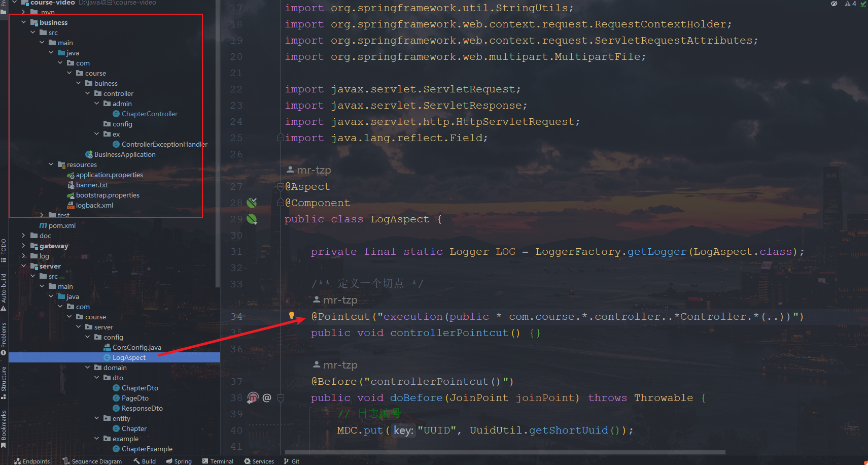The width and height of the screenshot is (868, 465).
Task: Open the Problems side panel
Action: pos(4,338)
